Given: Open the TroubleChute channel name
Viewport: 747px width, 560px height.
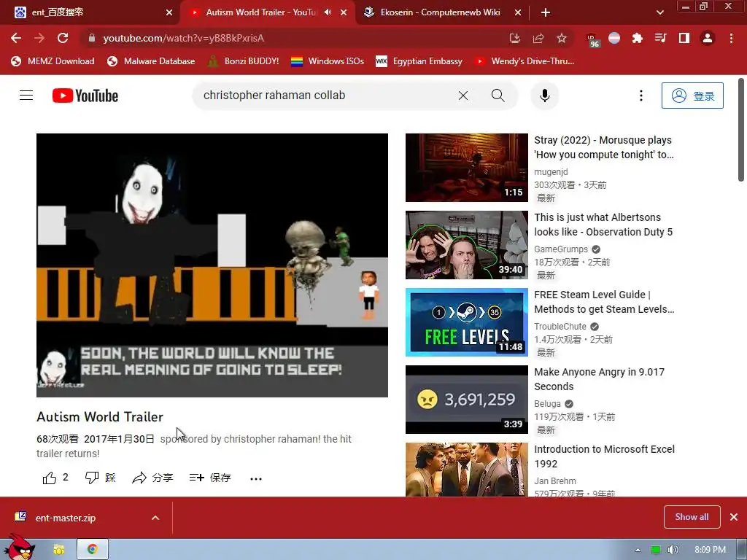Looking at the screenshot, I should pos(560,327).
